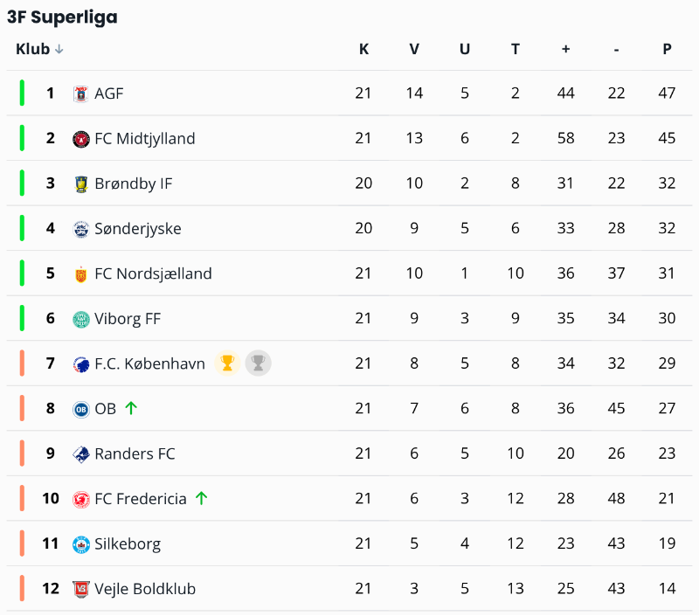Click the sort arrow next to Klub
Image resolution: width=699 pixels, height=616 pixels.
coord(59,50)
